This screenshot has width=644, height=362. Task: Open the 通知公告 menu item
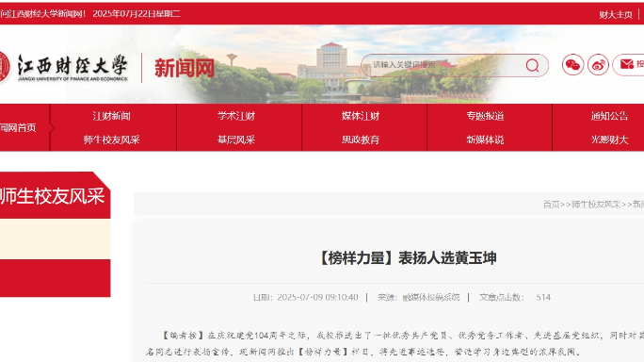[x=609, y=116]
